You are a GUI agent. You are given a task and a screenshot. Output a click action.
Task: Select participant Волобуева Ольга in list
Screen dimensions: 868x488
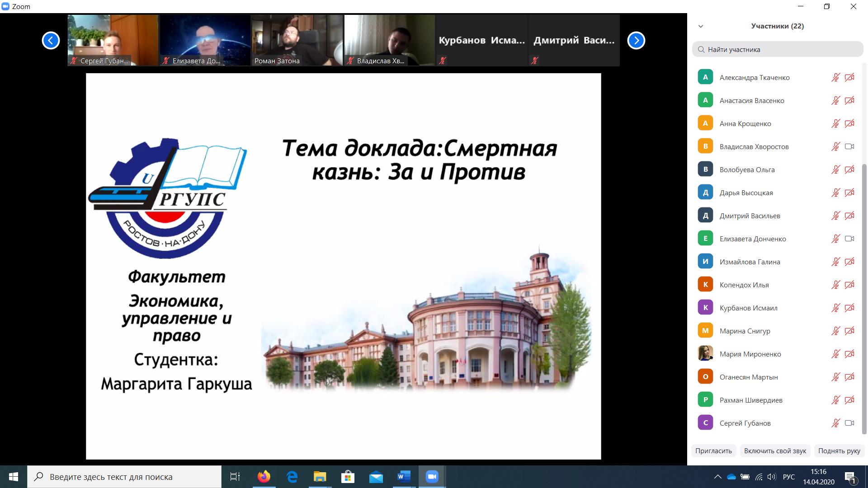click(747, 169)
